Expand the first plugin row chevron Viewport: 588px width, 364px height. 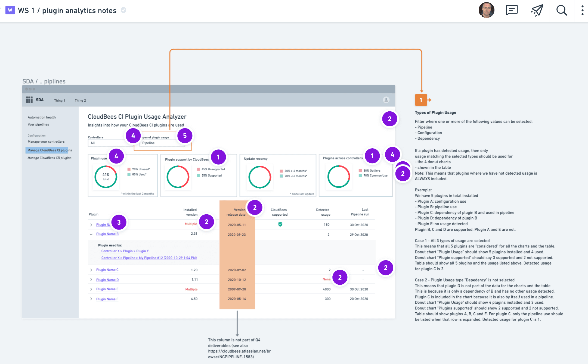click(91, 225)
